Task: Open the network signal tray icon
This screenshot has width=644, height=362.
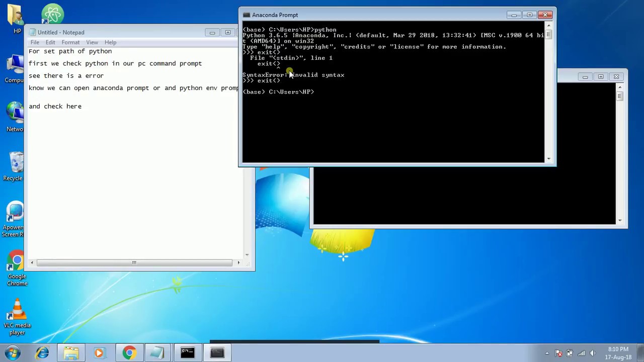Action: point(581,353)
